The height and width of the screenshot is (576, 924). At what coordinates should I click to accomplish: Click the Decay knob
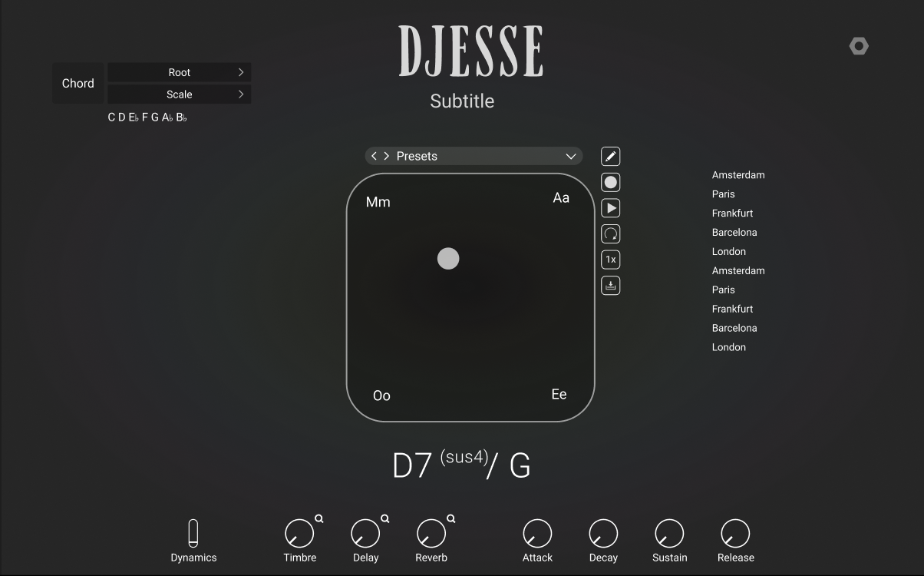(x=603, y=534)
